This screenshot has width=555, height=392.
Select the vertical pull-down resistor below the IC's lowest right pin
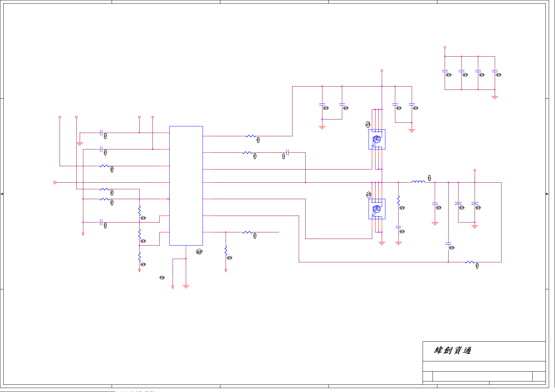click(226, 250)
